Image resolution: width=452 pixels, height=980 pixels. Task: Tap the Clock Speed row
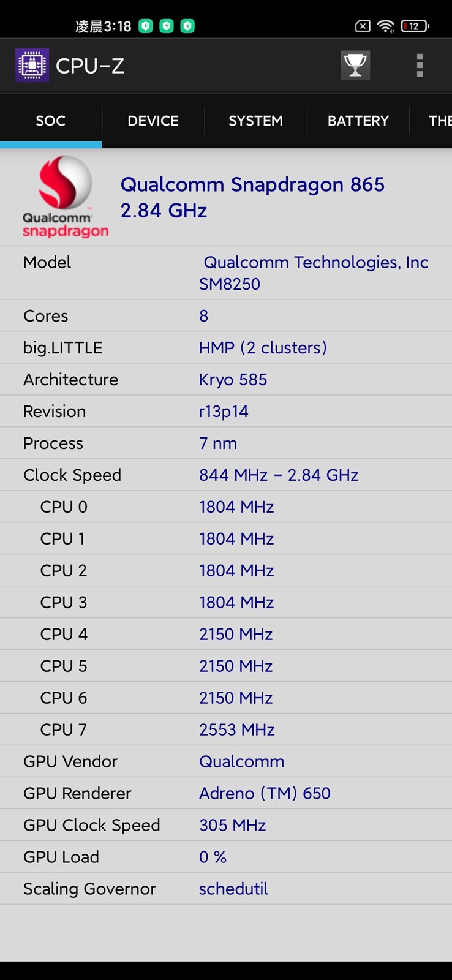click(x=226, y=475)
